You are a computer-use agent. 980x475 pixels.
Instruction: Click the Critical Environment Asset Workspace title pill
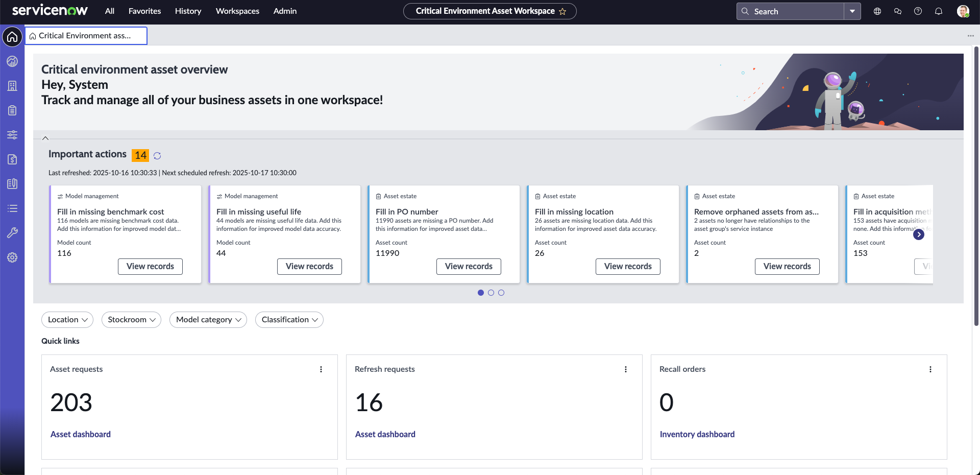click(x=490, y=11)
